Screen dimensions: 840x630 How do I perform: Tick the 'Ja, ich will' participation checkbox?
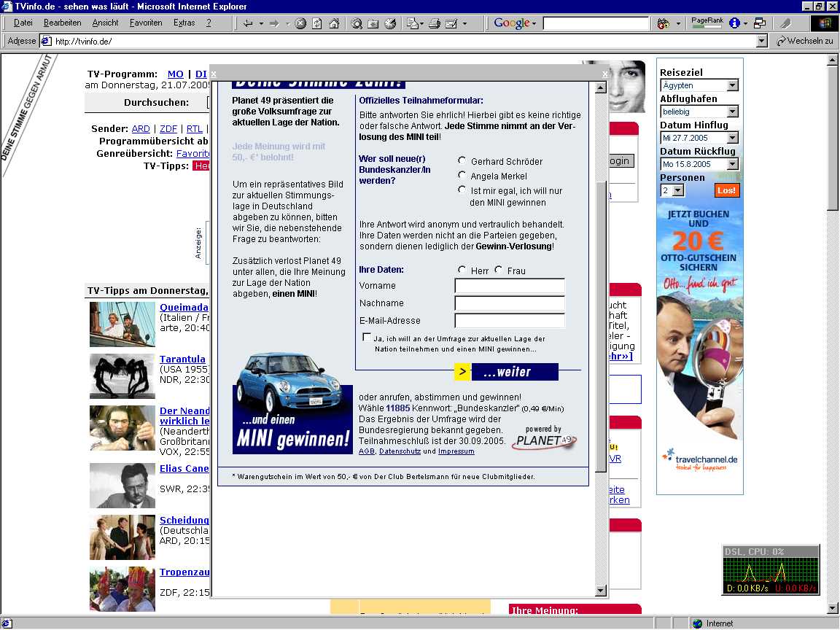pyautogui.click(x=367, y=337)
